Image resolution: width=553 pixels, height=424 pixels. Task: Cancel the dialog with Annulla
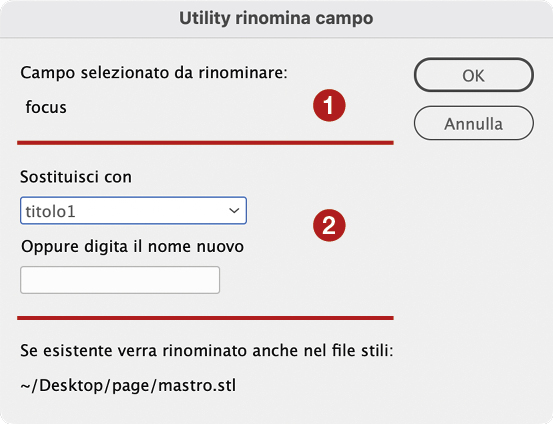pyautogui.click(x=474, y=123)
